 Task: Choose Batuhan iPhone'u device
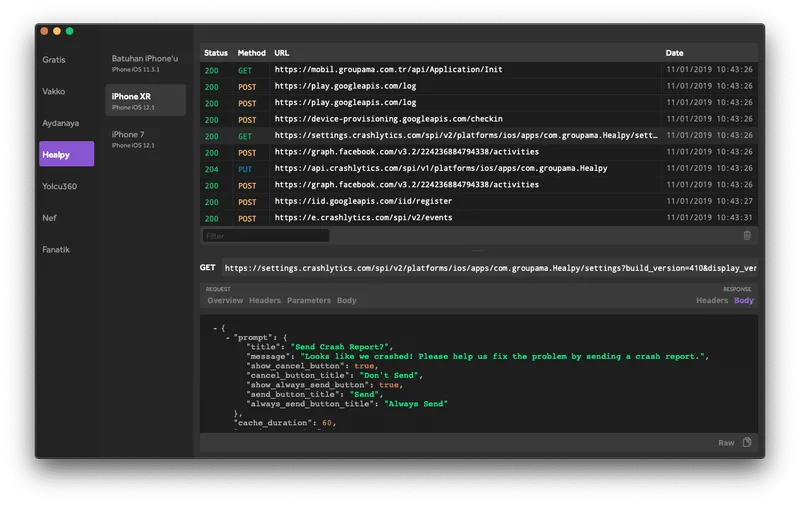[145, 63]
